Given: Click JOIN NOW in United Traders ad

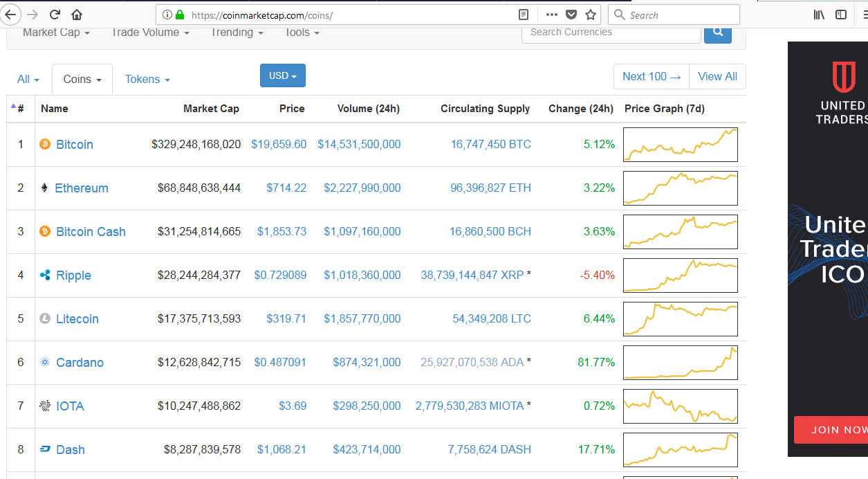Looking at the screenshot, I should (831, 430).
